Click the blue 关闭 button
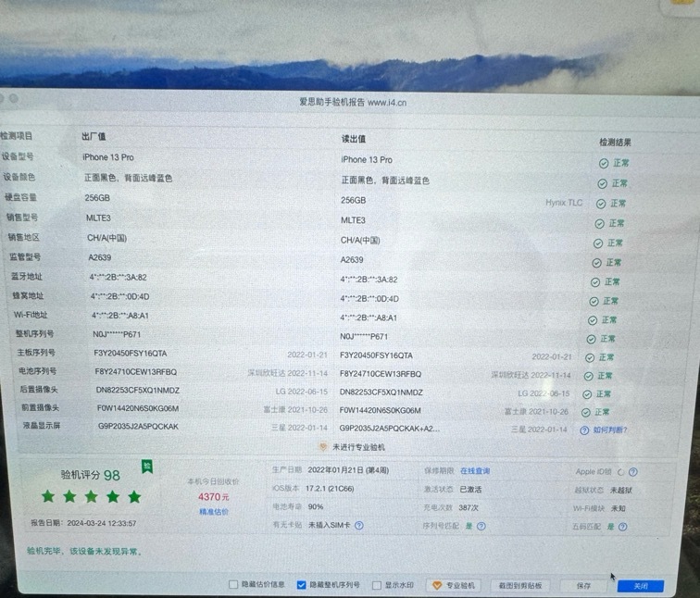Image resolution: width=700 pixels, height=598 pixels. pyautogui.click(x=641, y=586)
